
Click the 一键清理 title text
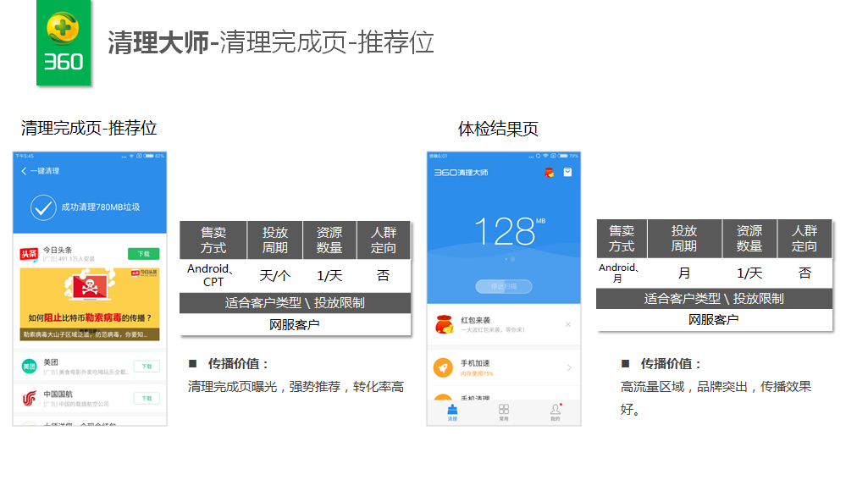point(45,171)
